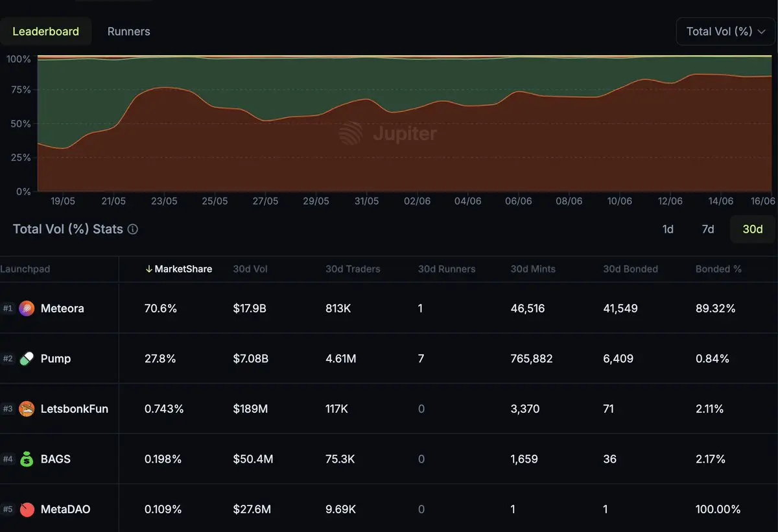This screenshot has height=532, width=778.
Task: Click MetaDAO's 0.109% market share
Action: click(163, 509)
